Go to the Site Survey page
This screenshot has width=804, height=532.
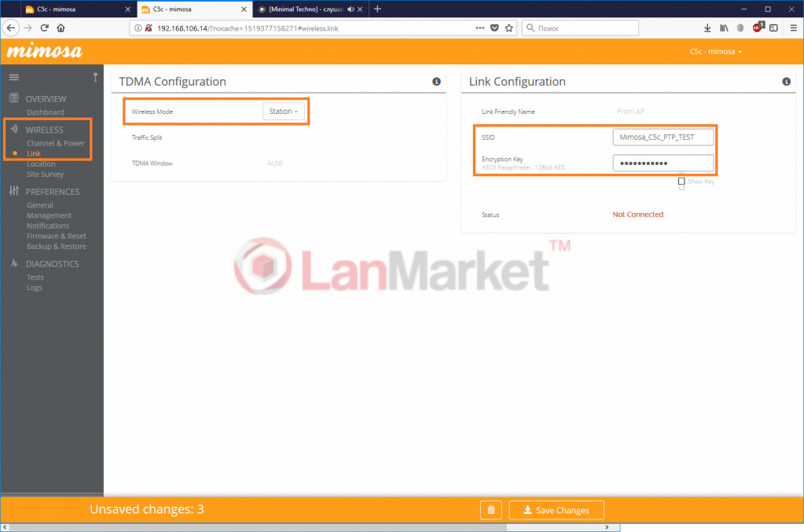coord(45,174)
